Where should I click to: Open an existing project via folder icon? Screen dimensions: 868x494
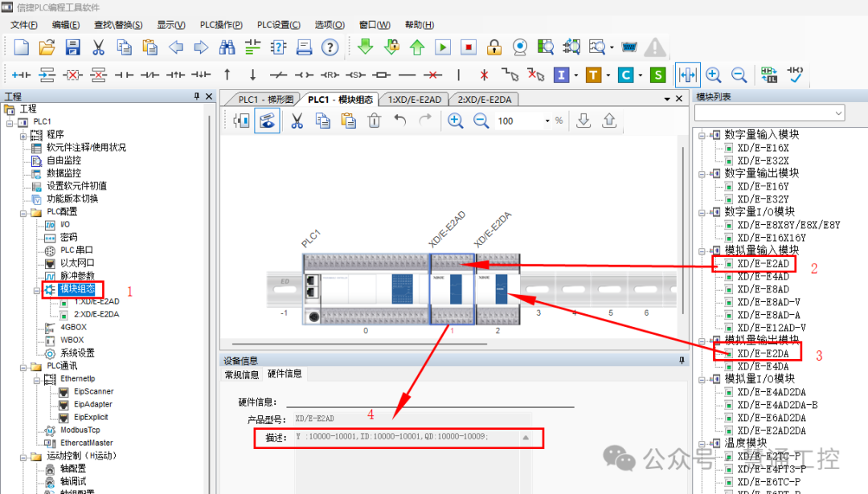[x=47, y=47]
